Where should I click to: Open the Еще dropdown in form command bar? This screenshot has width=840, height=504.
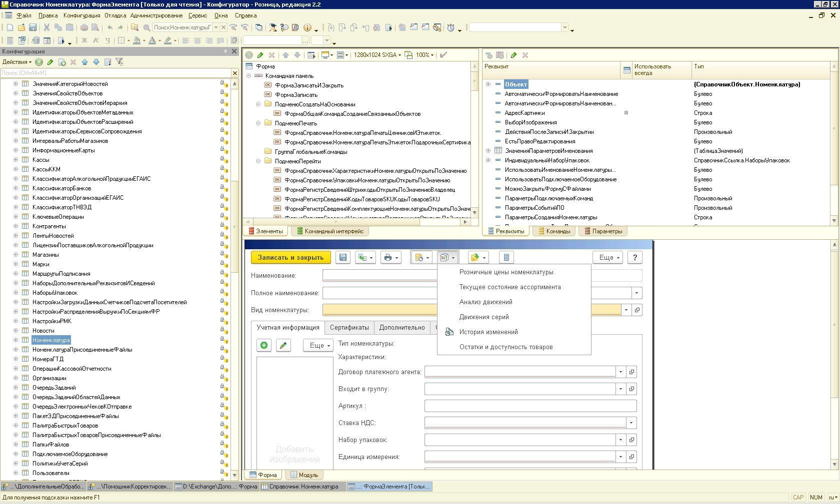click(608, 257)
